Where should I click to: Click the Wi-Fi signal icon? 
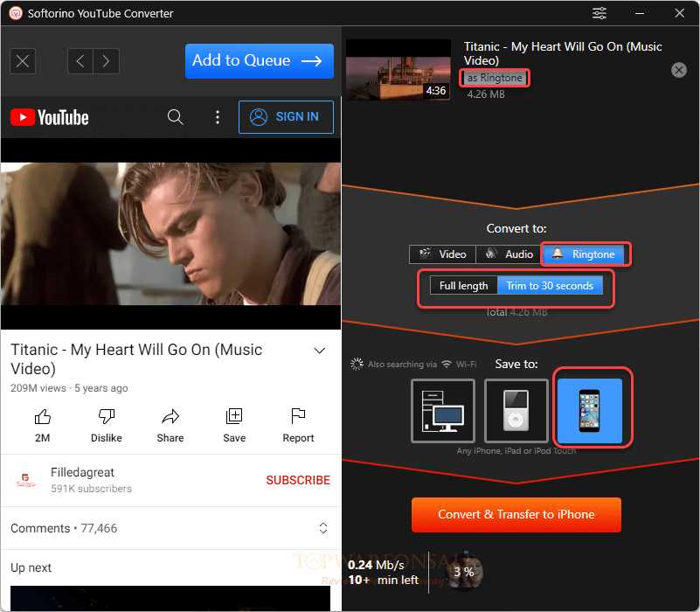pyautogui.click(x=446, y=364)
